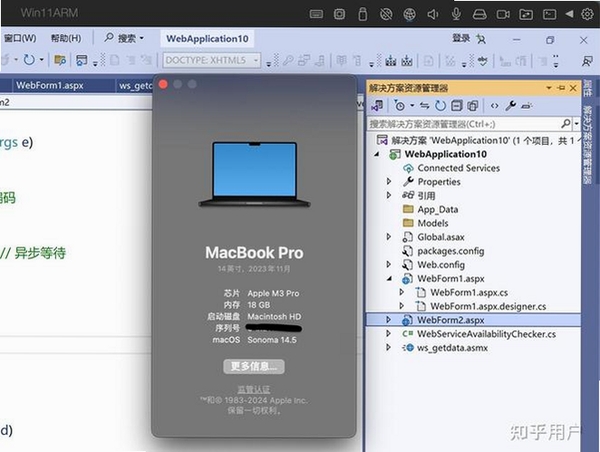Expand the WebForm1.aspx.cs node
Screen dimensions: 600x452
(401, 292)
